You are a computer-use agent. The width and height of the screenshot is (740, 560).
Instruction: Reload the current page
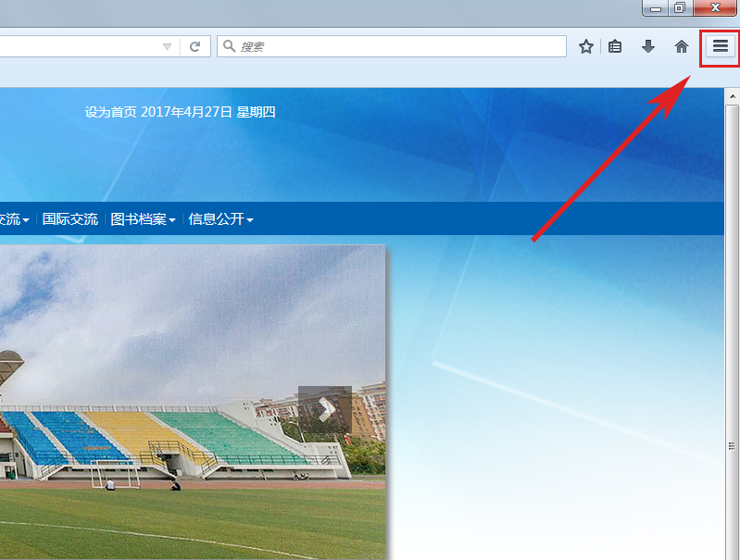(x=195, y=46)
